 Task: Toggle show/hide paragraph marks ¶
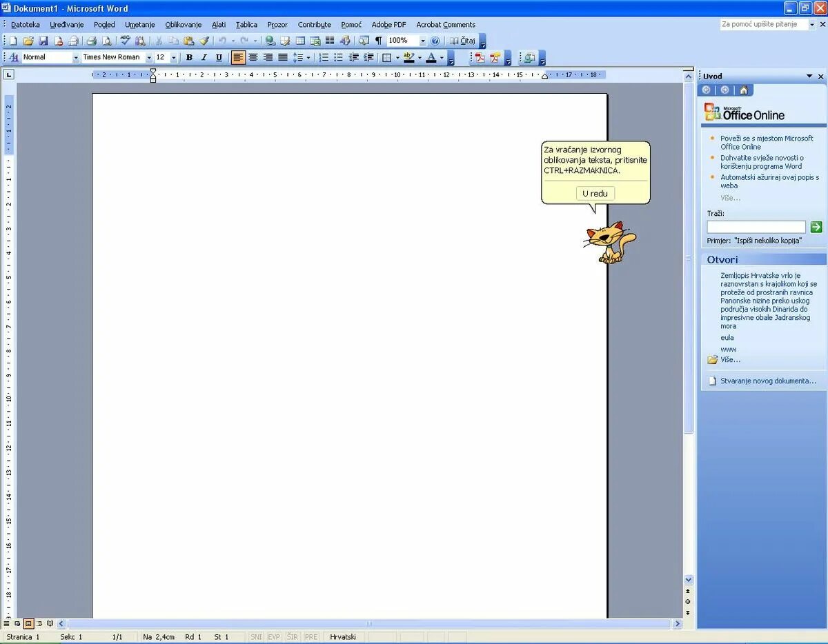coord(378,41)
